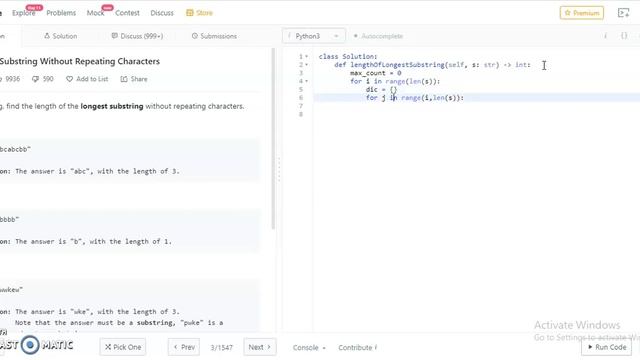Click the curly braces format code icon
The image size is (640, 360).
(624, 36)
